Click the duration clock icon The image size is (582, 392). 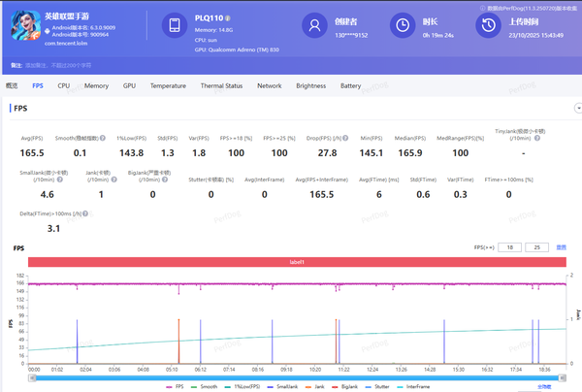click(403, 26)
